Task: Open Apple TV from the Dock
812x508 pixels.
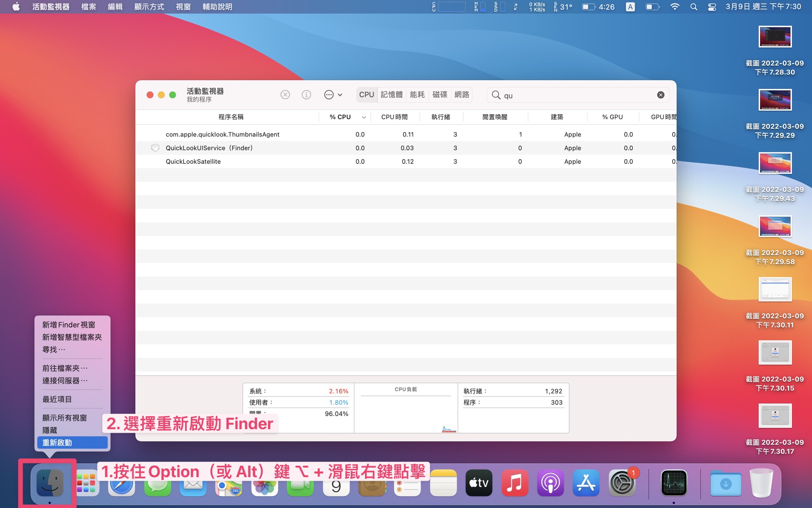Action: click(479, 483)
